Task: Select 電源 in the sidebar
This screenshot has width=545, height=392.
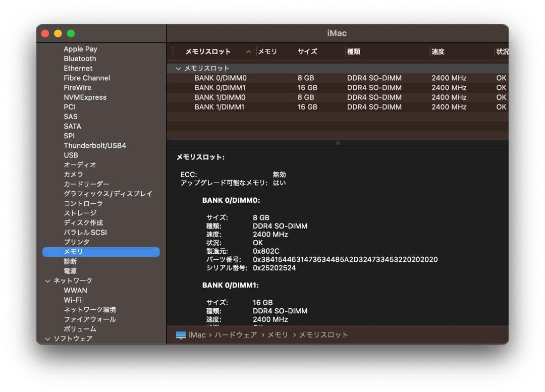Action: (x=71, y=271)
